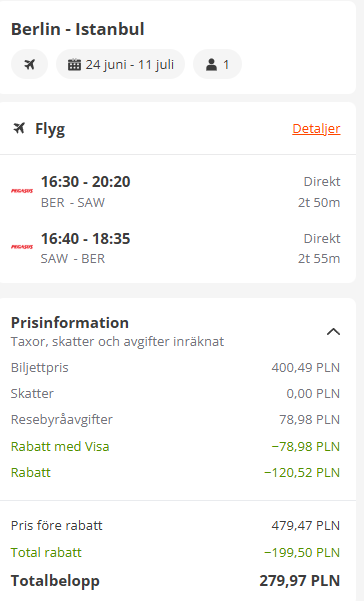
Task: Select the 16:30 - 20:20 outbound flight time
Action: coord(86,182)
